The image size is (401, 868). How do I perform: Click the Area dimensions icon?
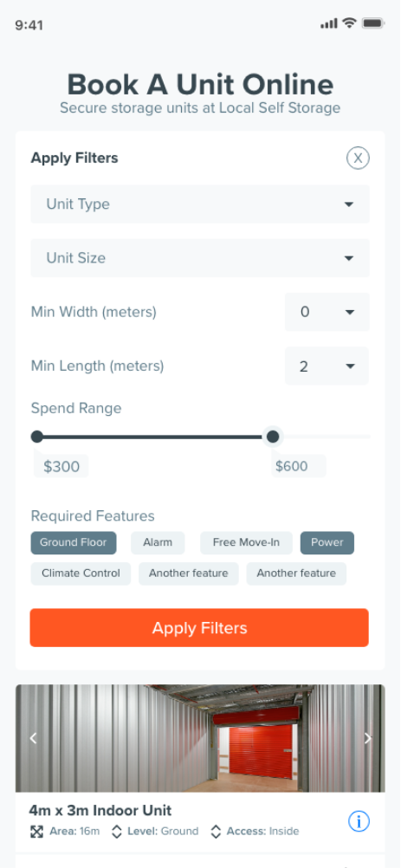coord(36,831)
